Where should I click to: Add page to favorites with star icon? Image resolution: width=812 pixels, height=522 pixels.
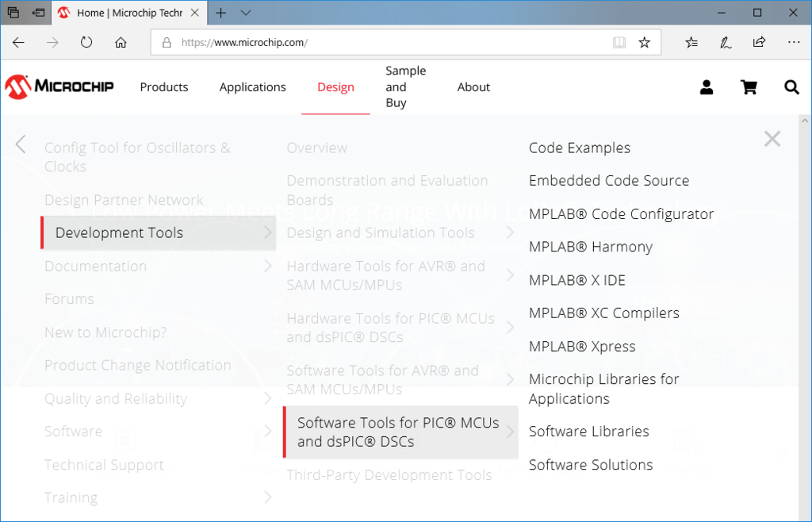pyautogui.click(x=644, y=43)
